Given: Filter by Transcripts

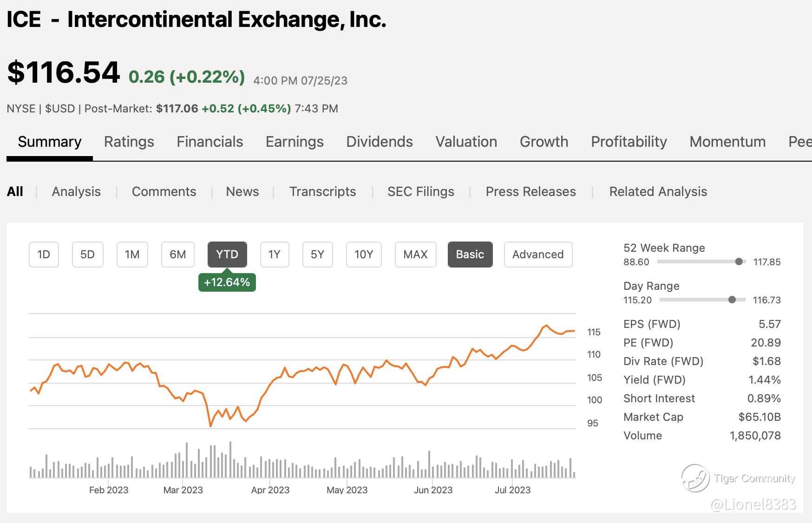Looking at the screenshot, I should point(323,192).
